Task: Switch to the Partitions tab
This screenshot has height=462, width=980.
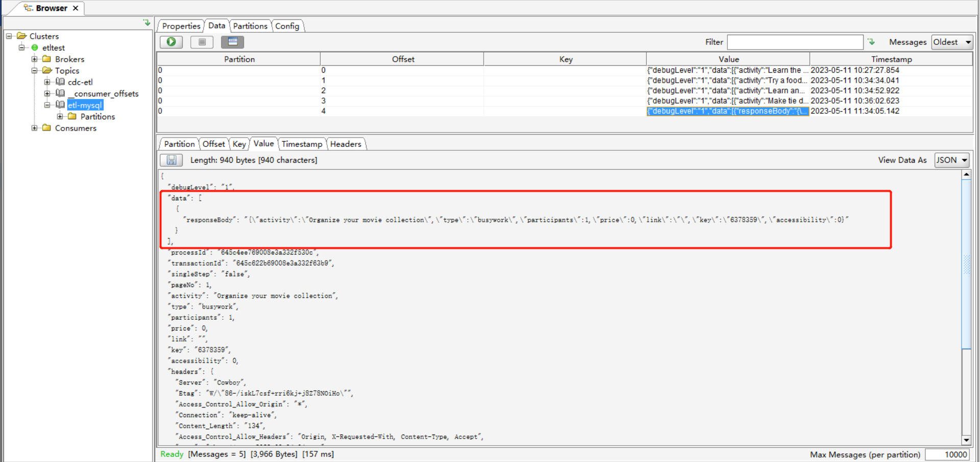Action: tap(250, 26)
